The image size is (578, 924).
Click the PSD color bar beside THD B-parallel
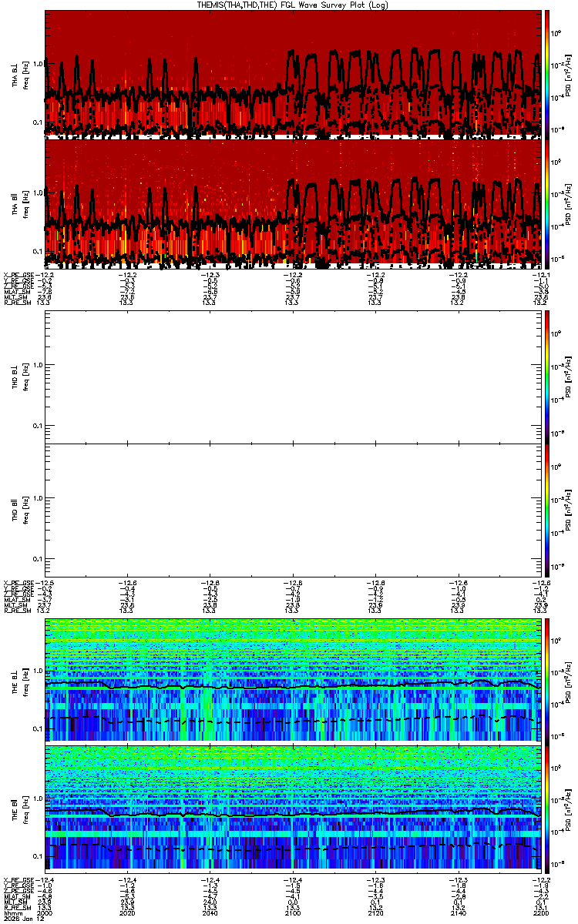[x=548, y=509]
